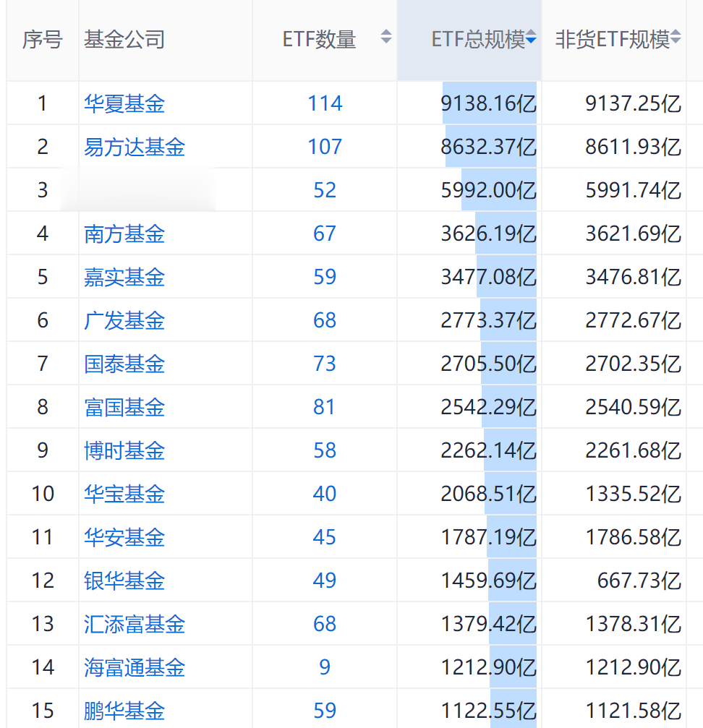Select total scale value 5992.00亿

(488, 190)
